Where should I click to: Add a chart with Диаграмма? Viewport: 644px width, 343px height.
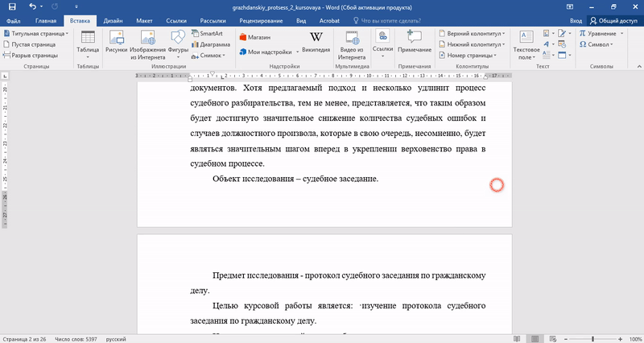(x=208, y=45)
